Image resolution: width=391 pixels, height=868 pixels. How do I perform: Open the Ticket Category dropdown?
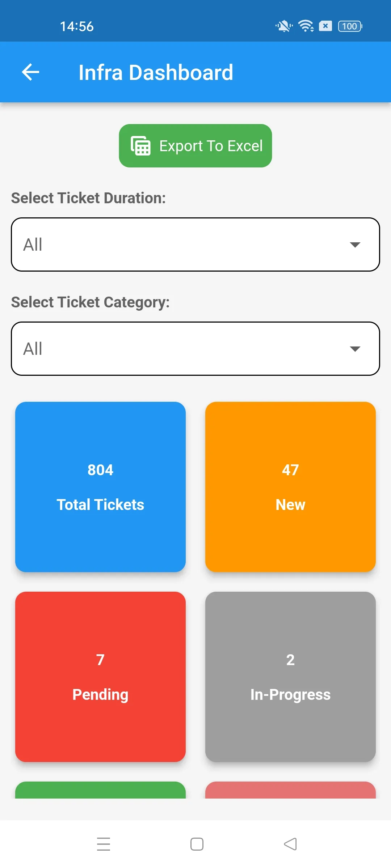[195, 349]
